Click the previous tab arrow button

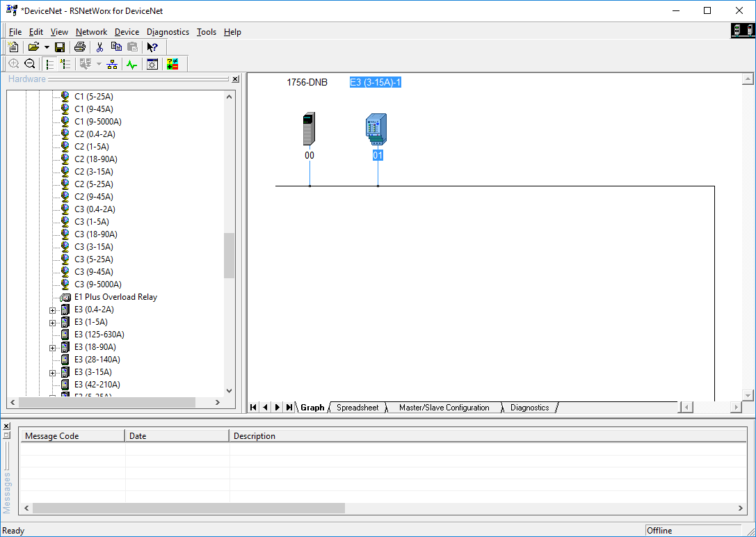pyautogui.click(x=265, y=408)
